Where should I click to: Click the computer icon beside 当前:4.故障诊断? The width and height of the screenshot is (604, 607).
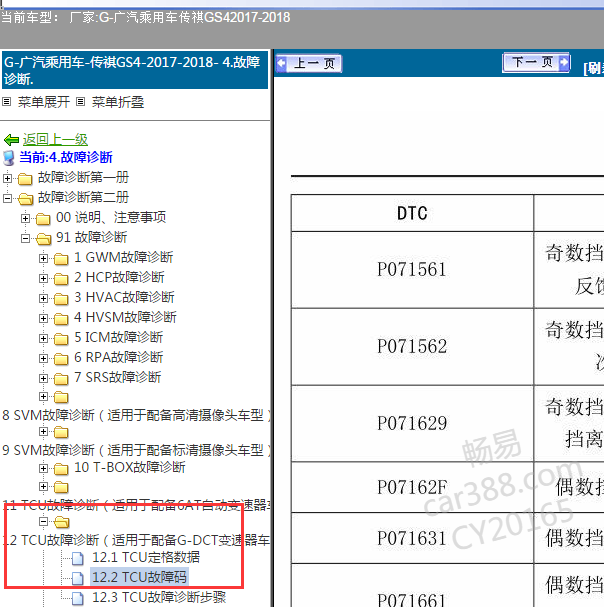pyautogui.click(x=9, y=158)
